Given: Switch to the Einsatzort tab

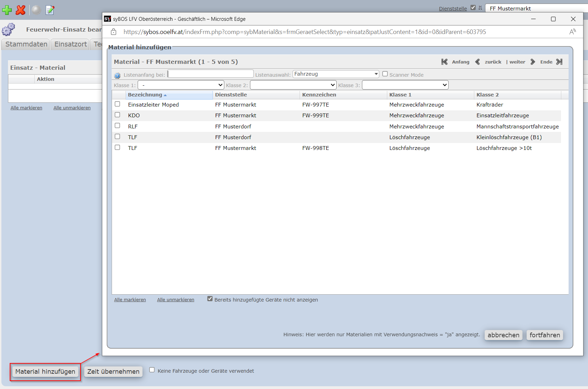Looking at the screenshot, I should (x=71, y=44).
